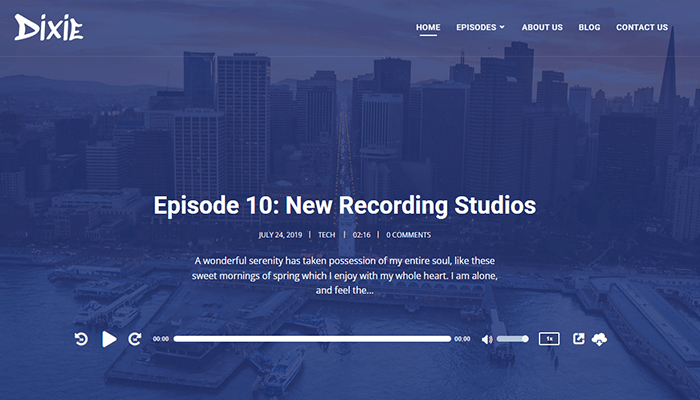Open the Episode 10: New Recording Studios title

tap(345, 206)
